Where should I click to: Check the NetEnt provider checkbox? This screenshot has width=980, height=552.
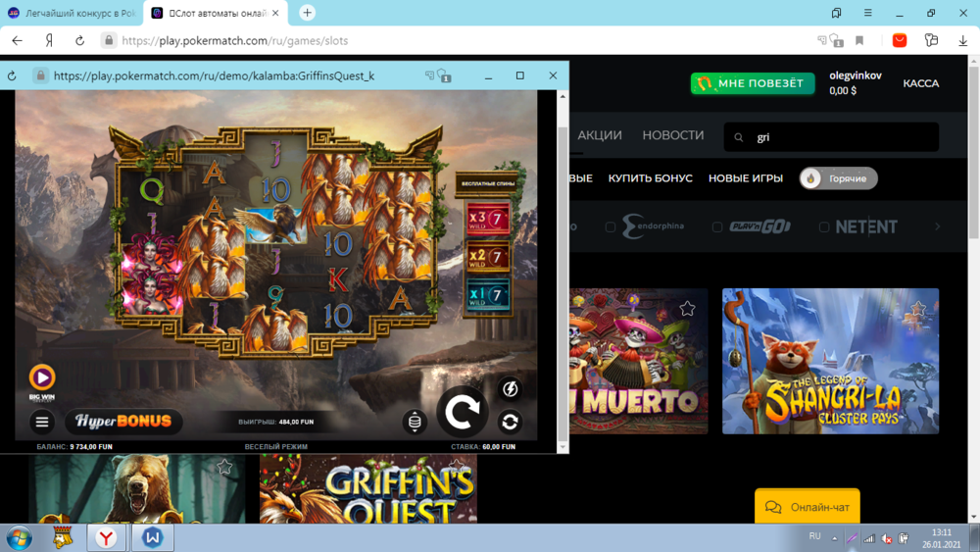pyautogui.click(x=824, y=226)
